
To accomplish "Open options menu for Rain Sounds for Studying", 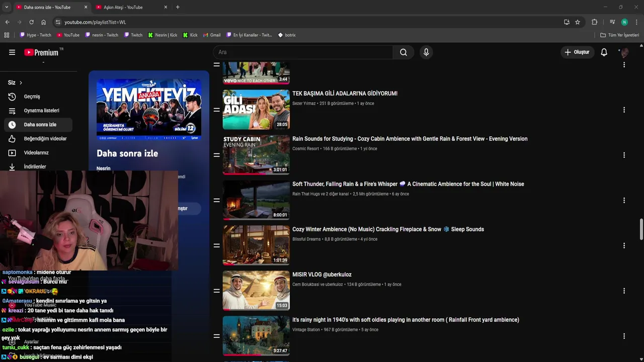I will coord(624,155).
